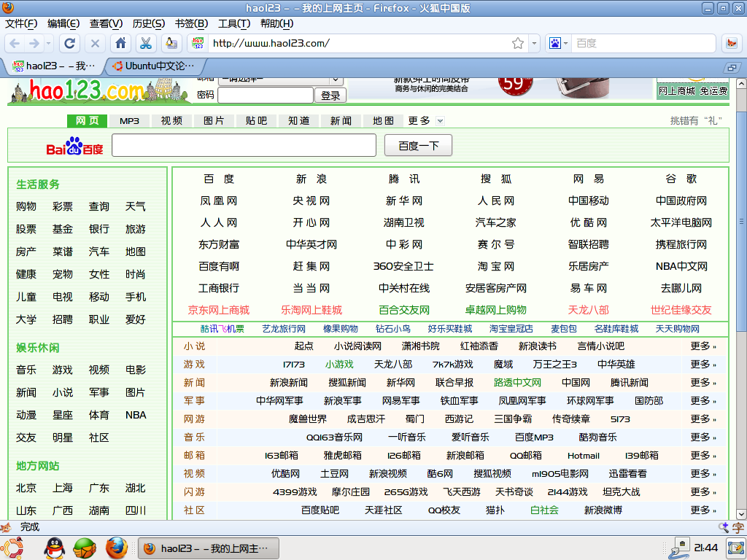
Task: Click the 百度一下 search button
Action: (x=418, y=146)
